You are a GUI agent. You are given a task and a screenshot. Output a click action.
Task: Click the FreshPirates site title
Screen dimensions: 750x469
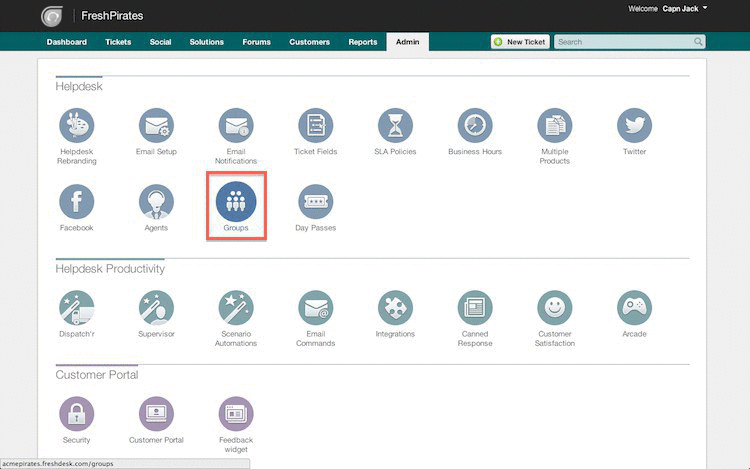tap(112, 16)
